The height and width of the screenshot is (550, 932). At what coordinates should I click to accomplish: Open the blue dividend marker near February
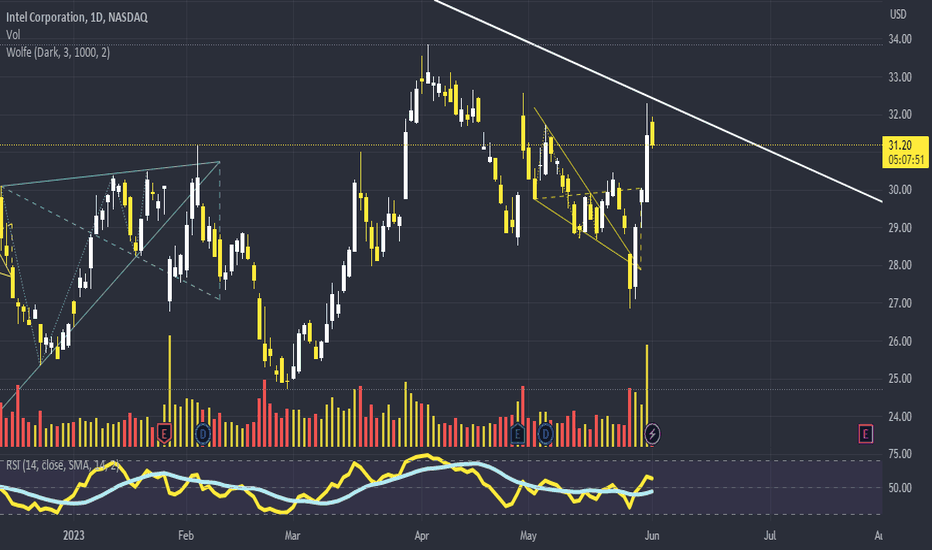(x=203, y=434)
